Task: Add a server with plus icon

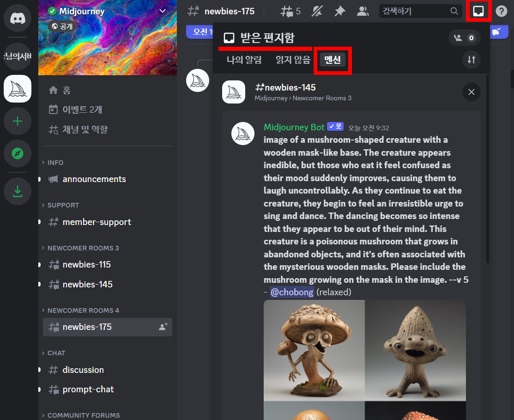Action: (18, 121)
